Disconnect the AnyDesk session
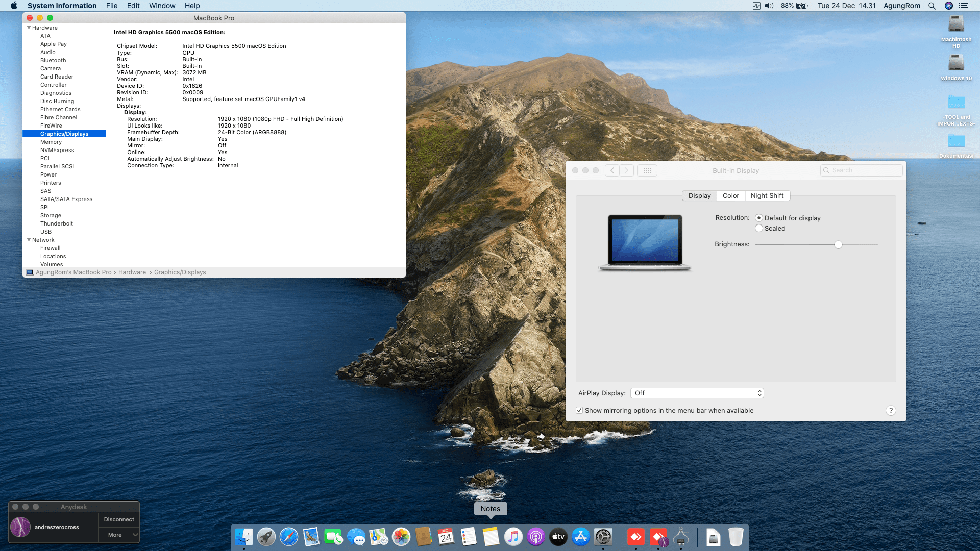Viewport: 980px width, 551px height. (x=119, y=519)
